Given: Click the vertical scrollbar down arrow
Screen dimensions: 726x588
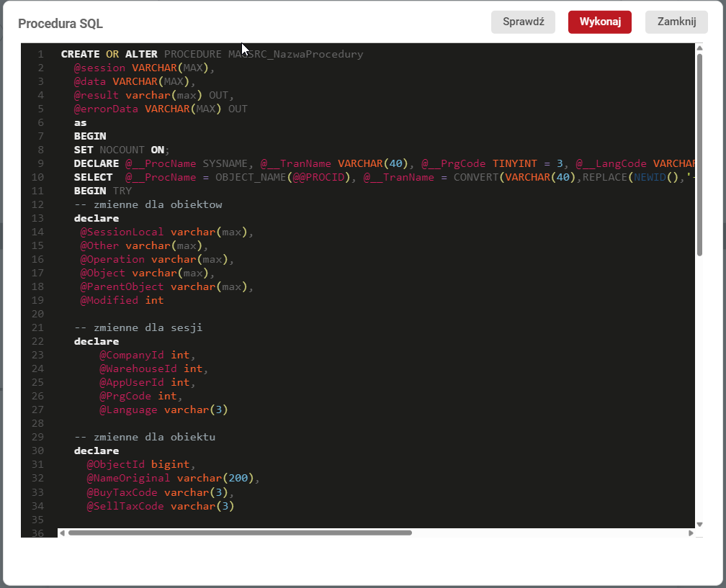Looking at the screenshot, I should (699, 525).
